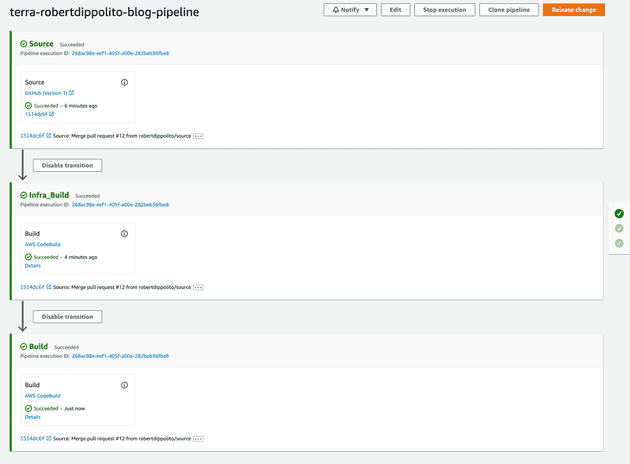The height and width of the screenshot is (464, 630).
Task: Open info icon in Infra_Build Build action card
Action: [x=125, y=234]
